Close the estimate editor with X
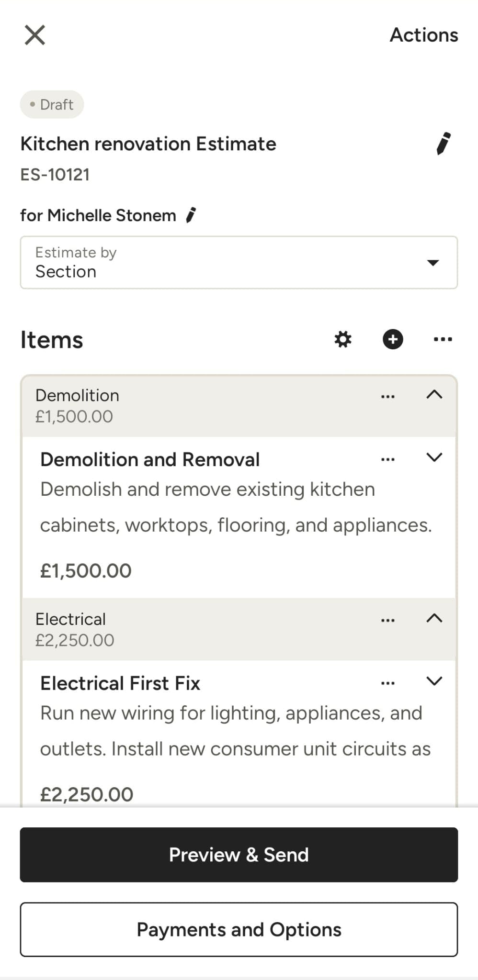478x980 pixels. pyautogui.click(x=35, y=35)
